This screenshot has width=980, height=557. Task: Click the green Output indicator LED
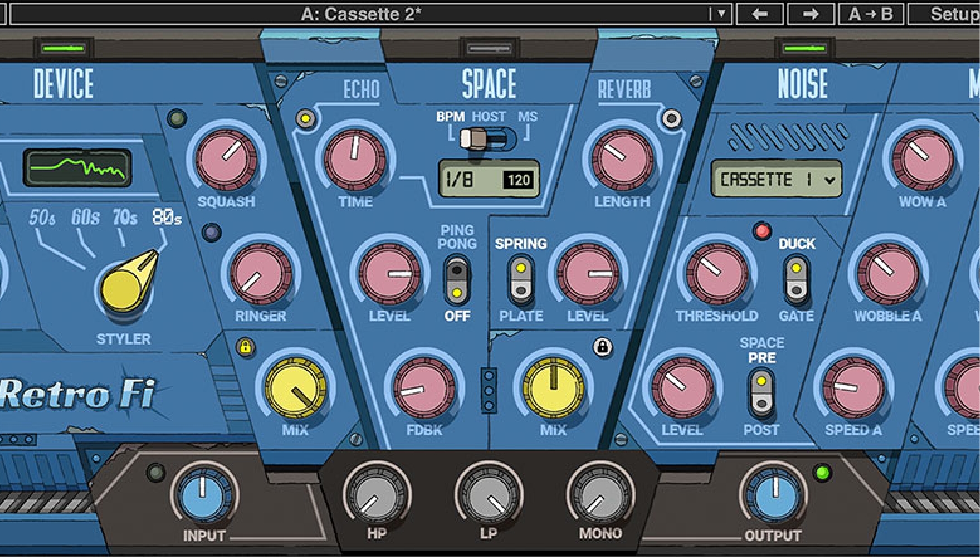(822, 473)
